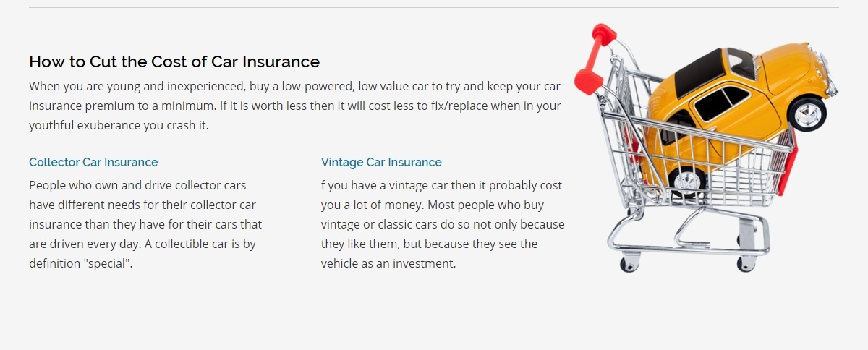Click the 'How to Cut the Cost of Car Insurance' heading
This screenshot has height=350, width=868.
tap(174, 61)
